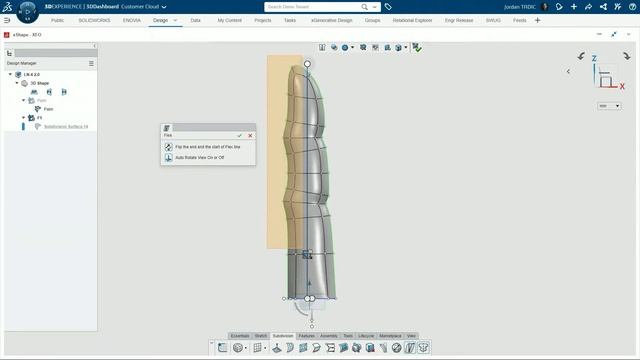Image resolution: width=640 pixels, height=360 pixels.
Task: Expand the chevron left of view triad
Action: [x=568, y=71]
